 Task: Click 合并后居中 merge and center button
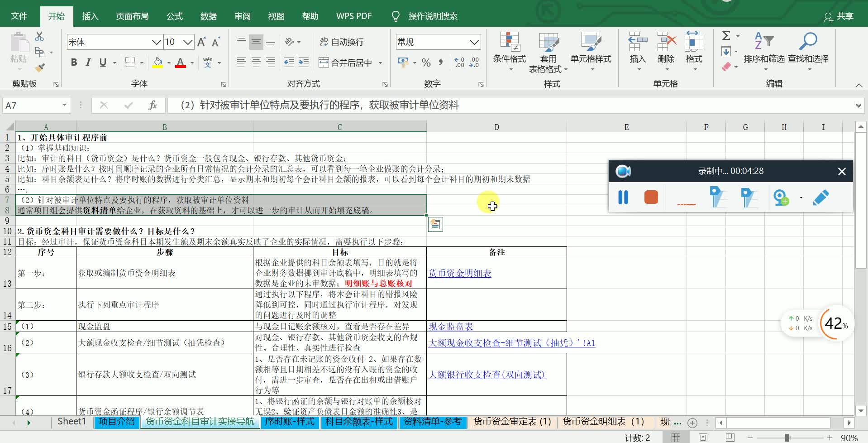point(346,63)
